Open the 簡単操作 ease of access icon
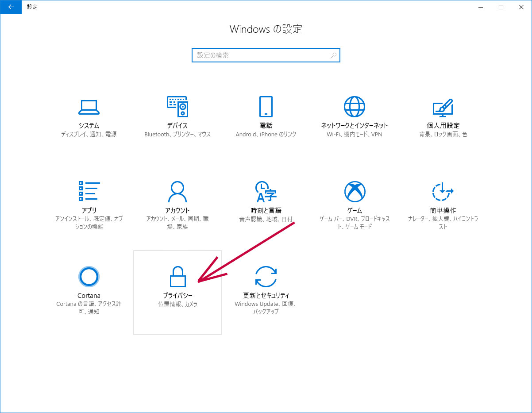This screenshot has width=532, height=413. pos(443,191)
